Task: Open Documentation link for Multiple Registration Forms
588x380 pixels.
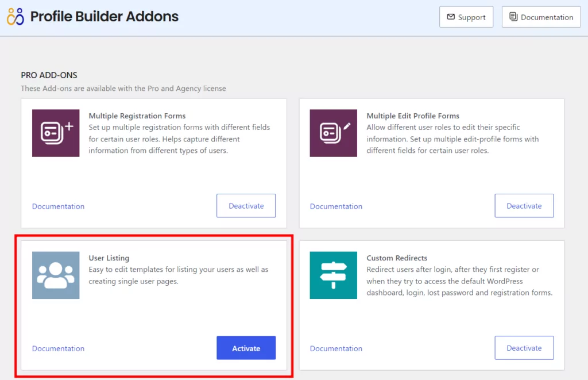Action: (x=58, y=206)
